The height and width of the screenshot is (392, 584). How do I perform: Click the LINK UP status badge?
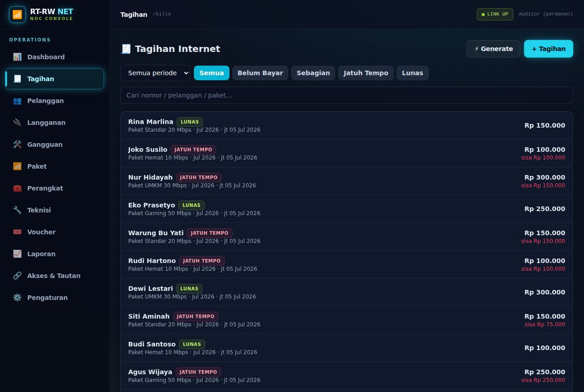pos(495,14)
